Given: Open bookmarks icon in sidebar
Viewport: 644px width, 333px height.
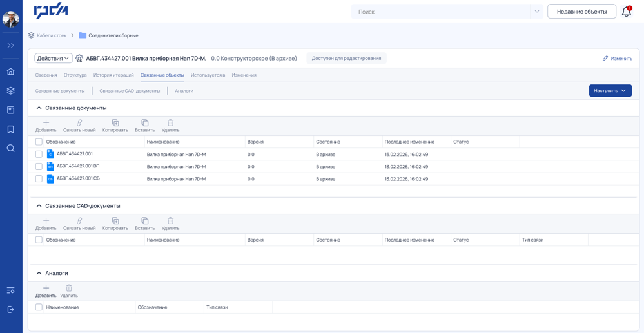Looking at the screenshot, I should pos(11,129).
